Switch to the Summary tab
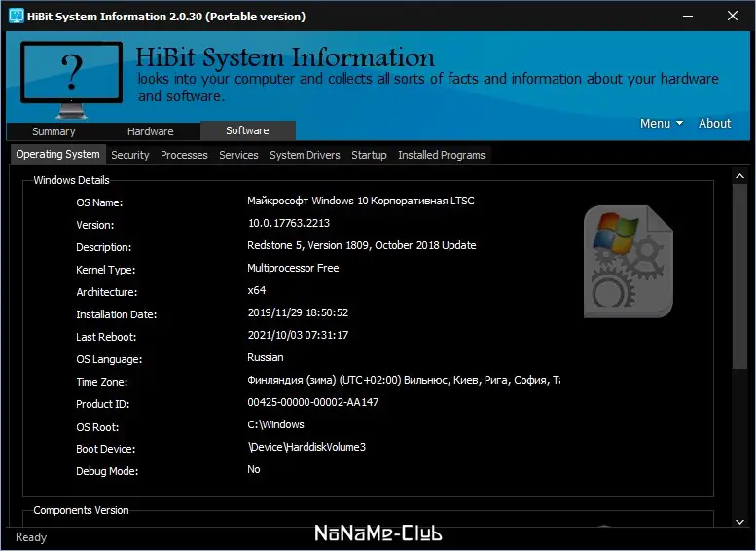This screenshot has width=756, height=551. tap(54, 131)
